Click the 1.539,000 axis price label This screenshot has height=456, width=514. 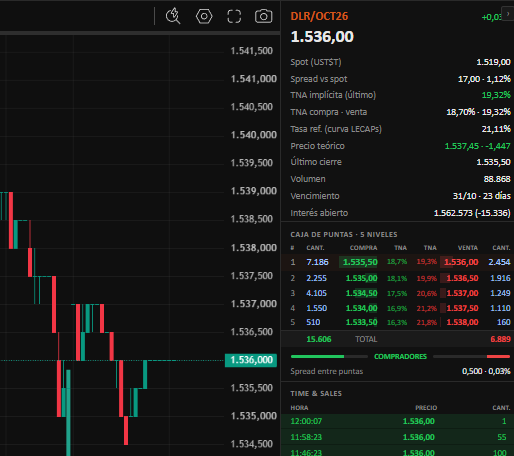254,191
